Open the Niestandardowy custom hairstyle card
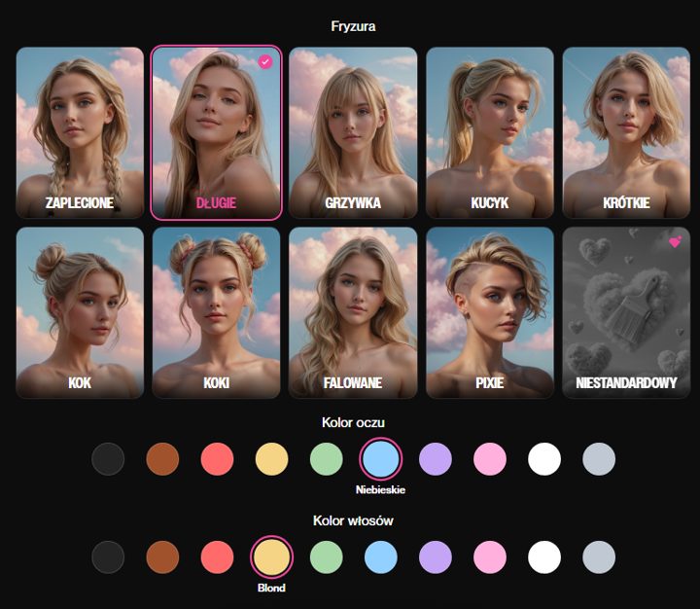The image size is (700, 609). [x=626, y=312]
